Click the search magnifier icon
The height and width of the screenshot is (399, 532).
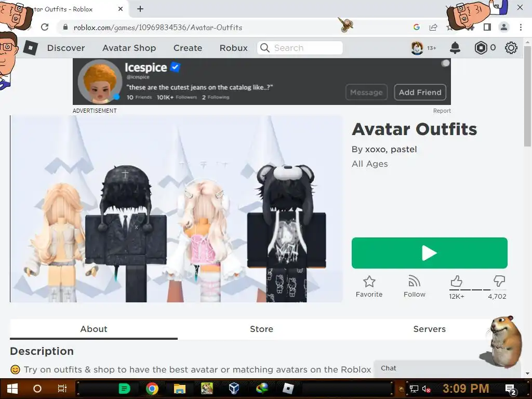point(265,48)
